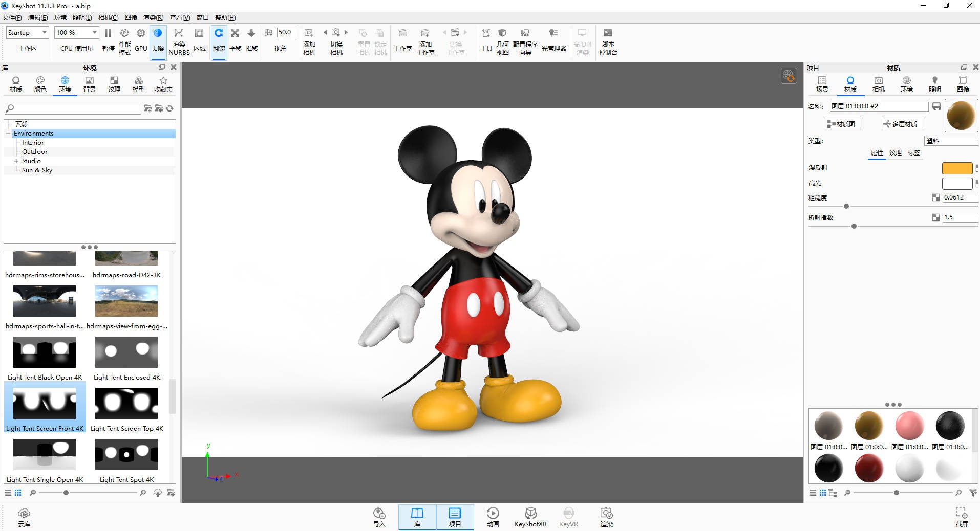Image resolution: width=980 pixels, height=531 pixels.
Task: Click the library search field
Action: (x=73, y=108)
